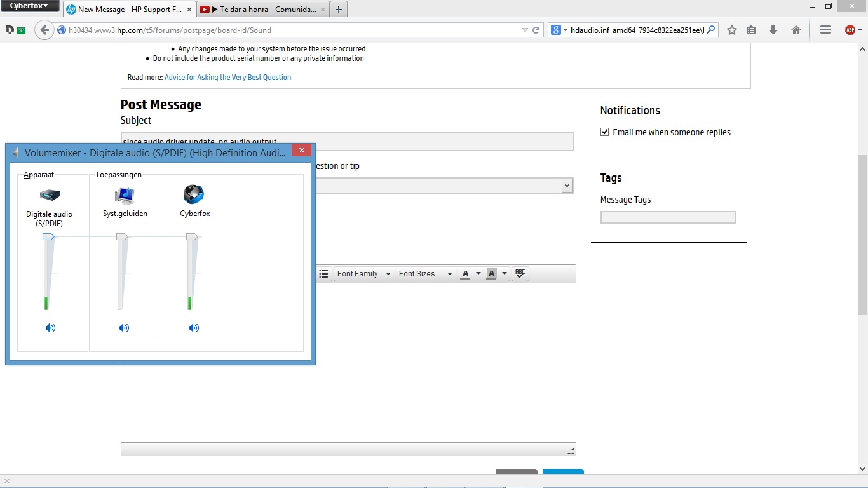
Task: Open the browser hamburger menu
Action: click(x=825, y=30)
